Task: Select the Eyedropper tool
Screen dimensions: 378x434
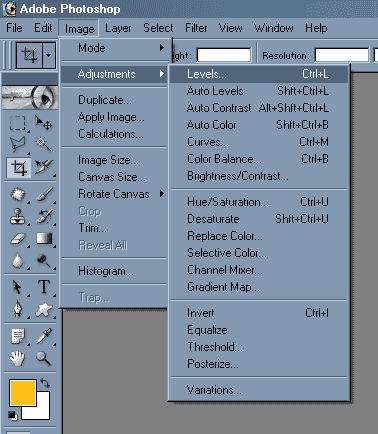Action: coord(44,336)
